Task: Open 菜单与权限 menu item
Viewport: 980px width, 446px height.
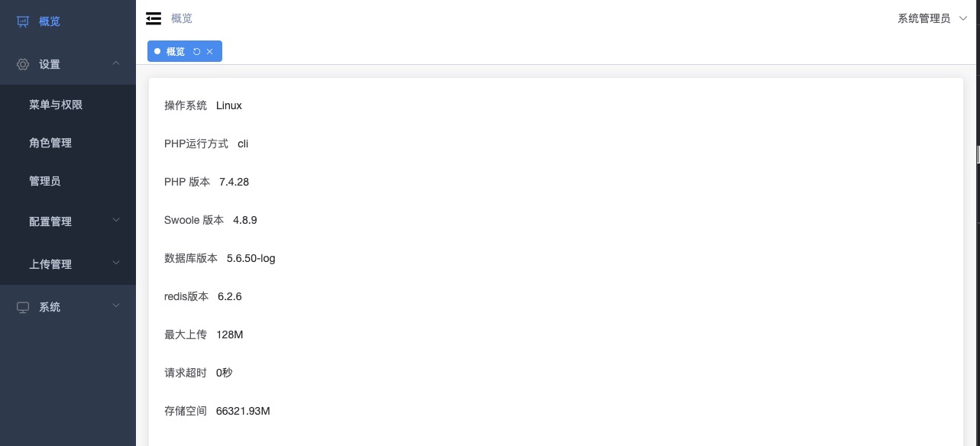Action: tap(68, 105)
